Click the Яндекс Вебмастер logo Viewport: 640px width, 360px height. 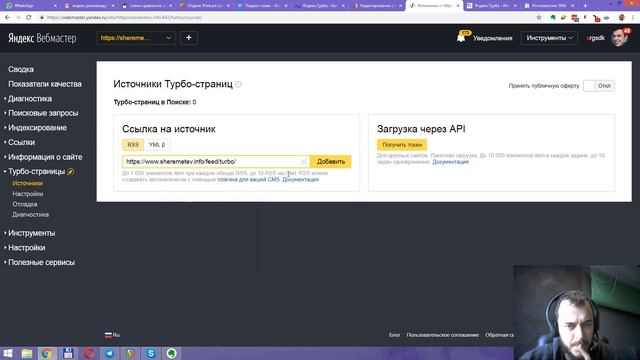(42, 38)
